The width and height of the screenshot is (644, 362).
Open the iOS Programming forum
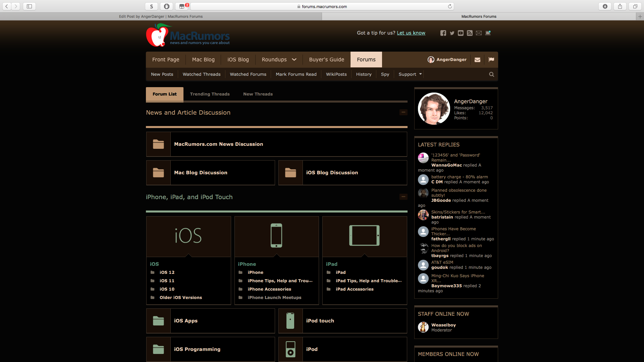point(197,349)
